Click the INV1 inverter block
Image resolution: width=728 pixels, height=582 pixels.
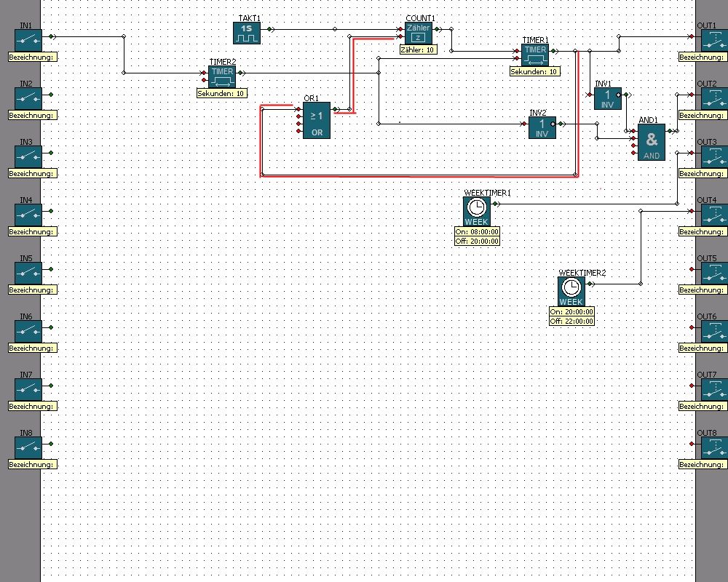(607, 98)
